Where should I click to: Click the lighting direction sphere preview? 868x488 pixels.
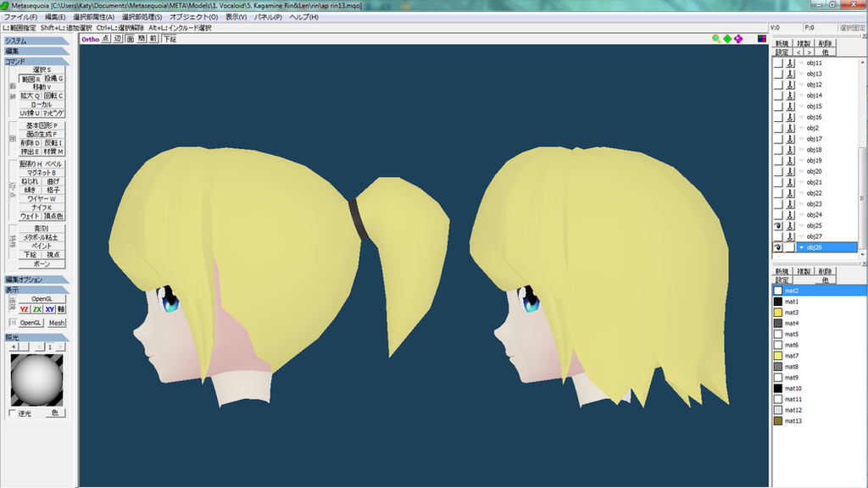point(36,380)
